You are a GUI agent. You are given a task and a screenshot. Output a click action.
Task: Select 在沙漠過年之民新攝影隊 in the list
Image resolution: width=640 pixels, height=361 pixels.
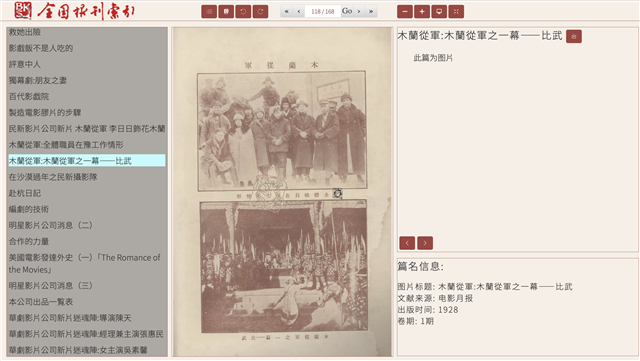click(x=53, y=177)
